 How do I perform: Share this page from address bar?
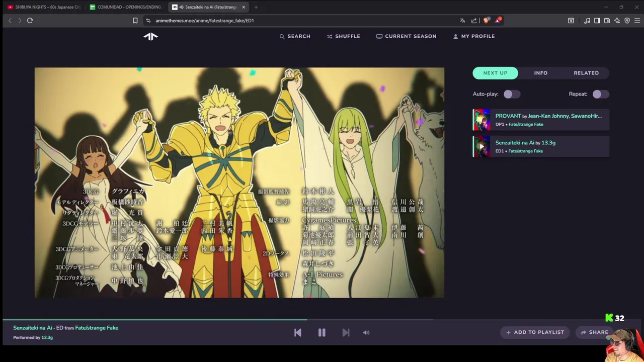pos(474,21)
